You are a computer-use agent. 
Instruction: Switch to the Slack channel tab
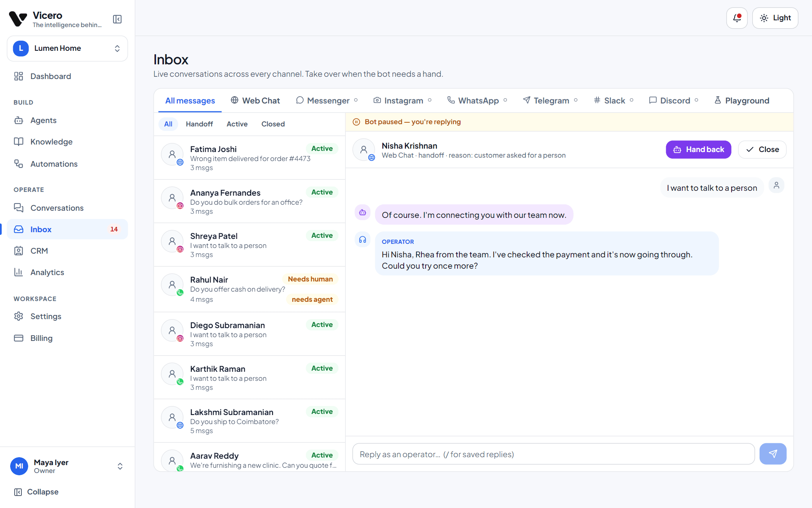[x=614, y=101]
